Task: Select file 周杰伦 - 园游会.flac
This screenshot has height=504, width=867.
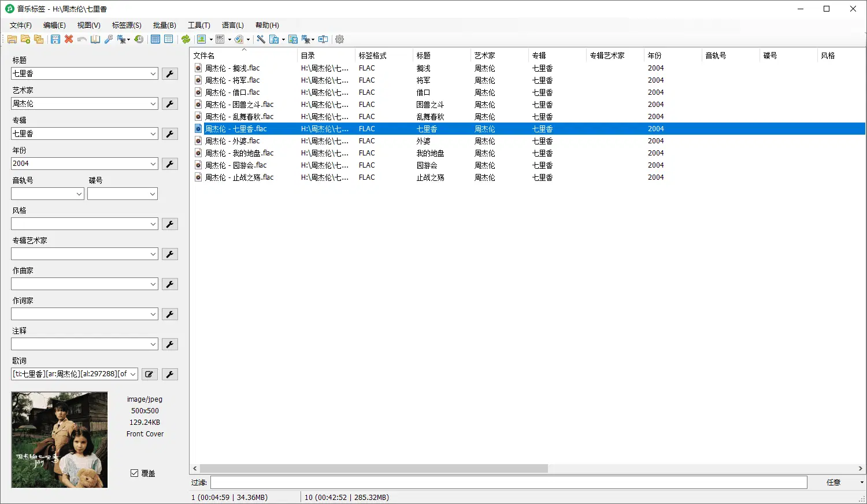Action: coord(236,165)
